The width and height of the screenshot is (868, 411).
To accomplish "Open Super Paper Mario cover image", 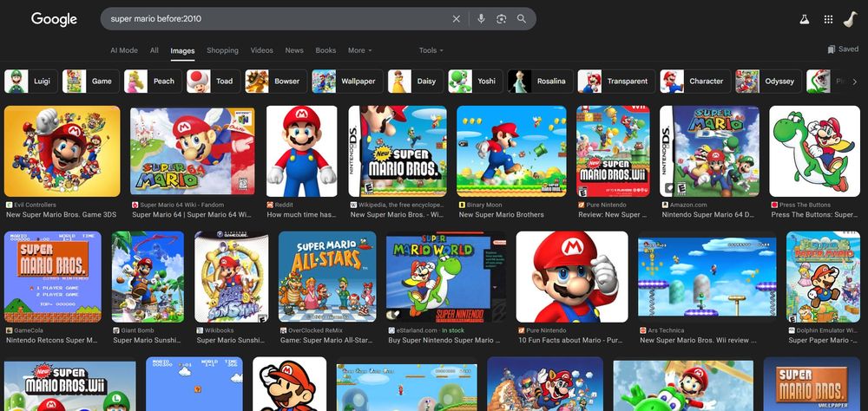I will click(x=823, y=277).
